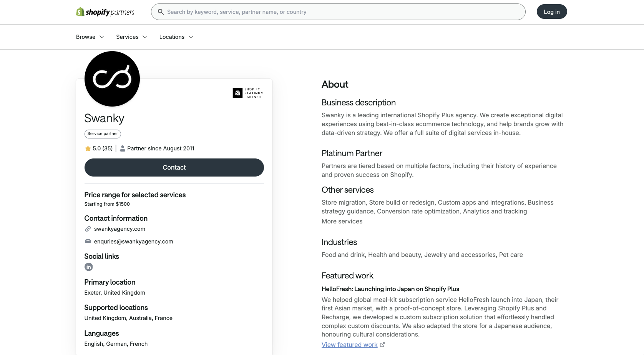Visit the swankyagency.com website link
This screenshot has height=355, width=644.
coord(120,229)
